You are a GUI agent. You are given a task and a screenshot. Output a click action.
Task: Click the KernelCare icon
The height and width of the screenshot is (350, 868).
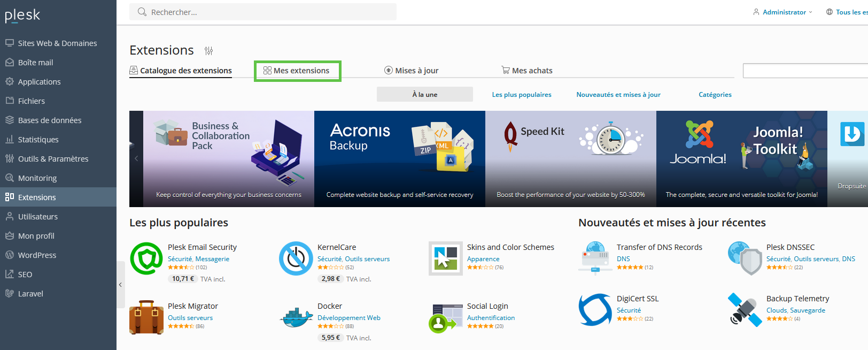[296, 258]
